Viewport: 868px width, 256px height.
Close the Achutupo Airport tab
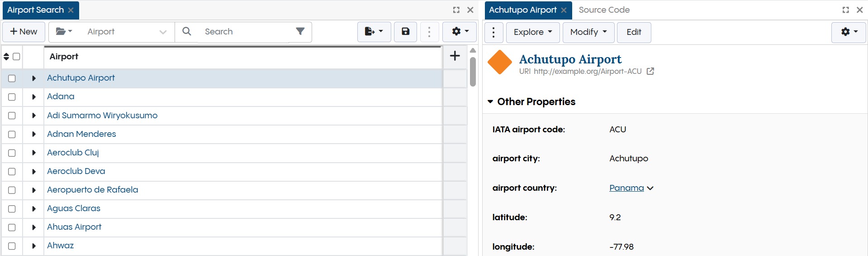point(564,10)
